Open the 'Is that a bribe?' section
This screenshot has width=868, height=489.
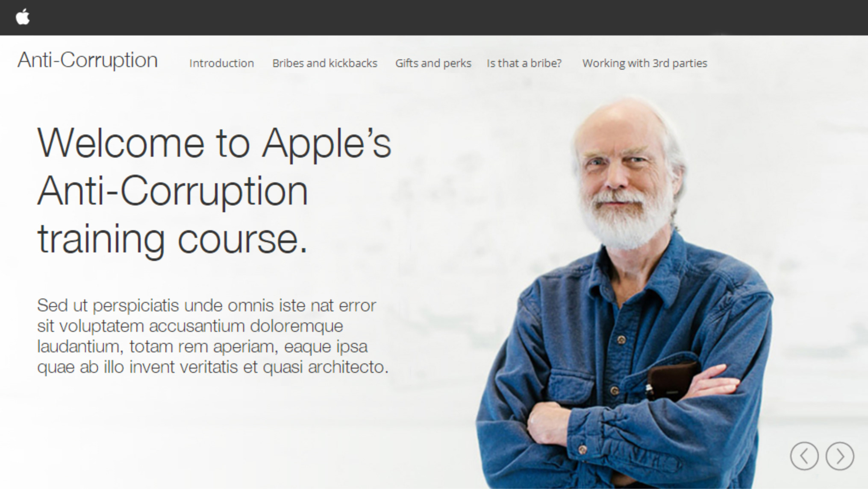click(524, 63)
